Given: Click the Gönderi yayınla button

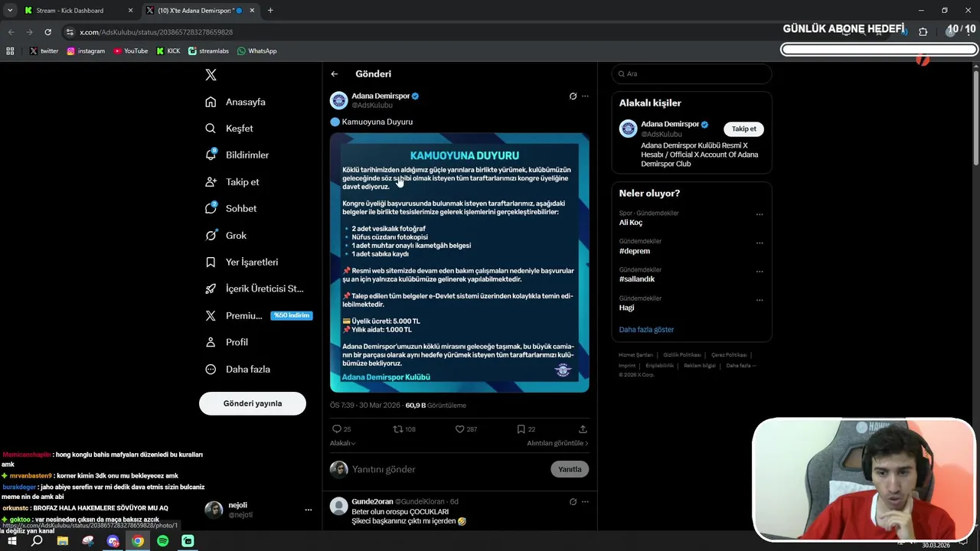Looking at the screenshot, I should click(x=253, y=403).
